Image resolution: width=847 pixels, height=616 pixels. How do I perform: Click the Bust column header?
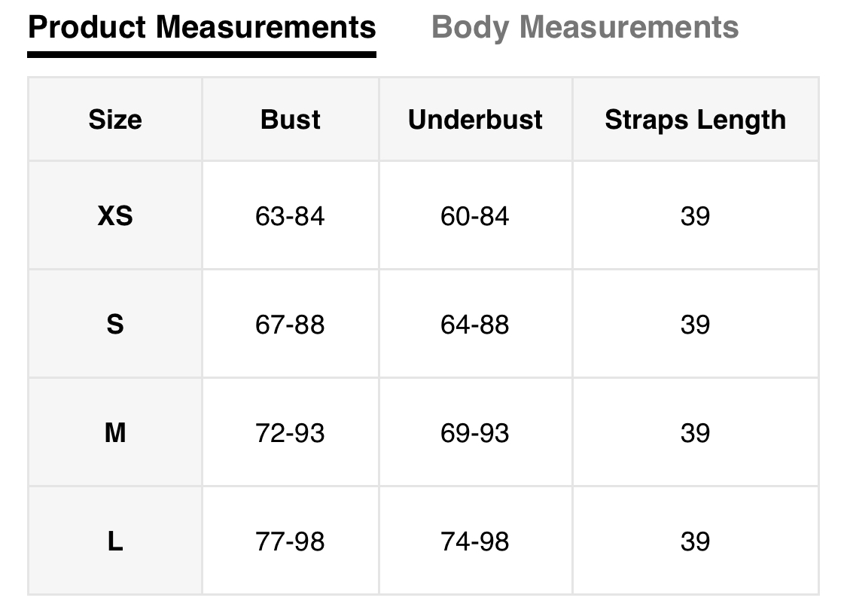pos(291,120)
